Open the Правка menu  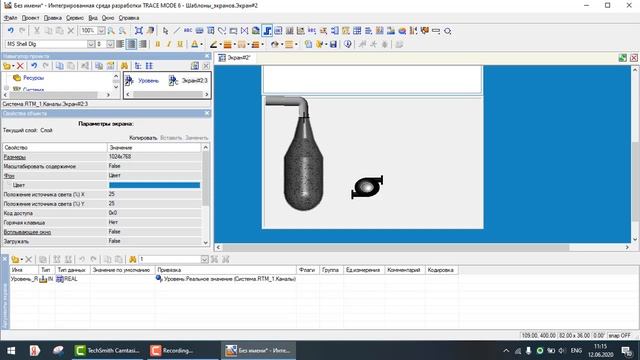53,18
